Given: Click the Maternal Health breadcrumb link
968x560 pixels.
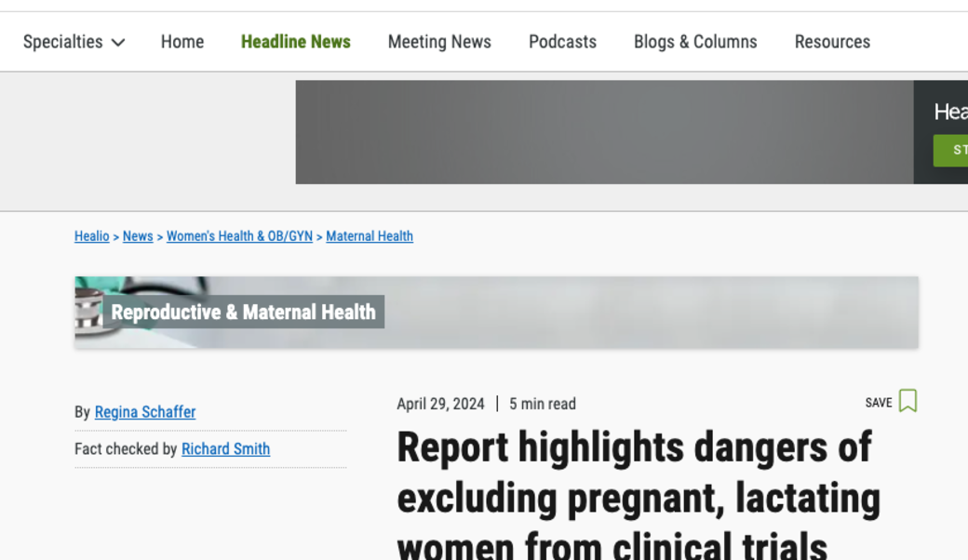Looking at the screenshot, I should 369,236.
